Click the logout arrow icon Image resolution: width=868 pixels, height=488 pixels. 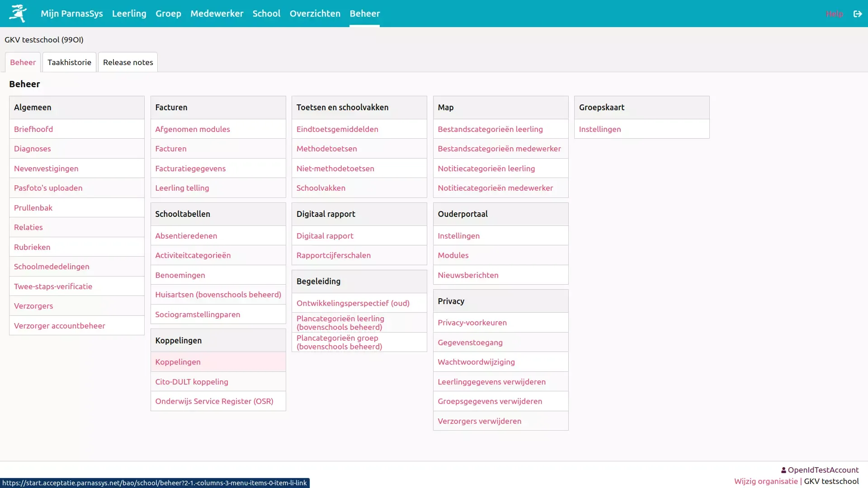tap(858, 14)
